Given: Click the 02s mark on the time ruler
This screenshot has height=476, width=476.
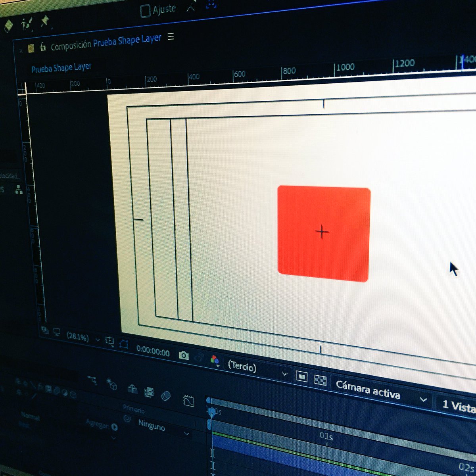Looking at the screenshot, I should (x=466, y=466).
